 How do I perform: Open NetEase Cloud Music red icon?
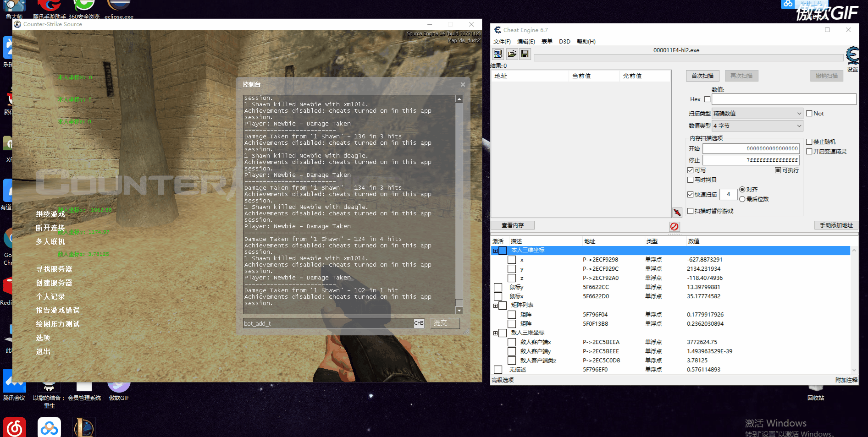pos(14,427)
